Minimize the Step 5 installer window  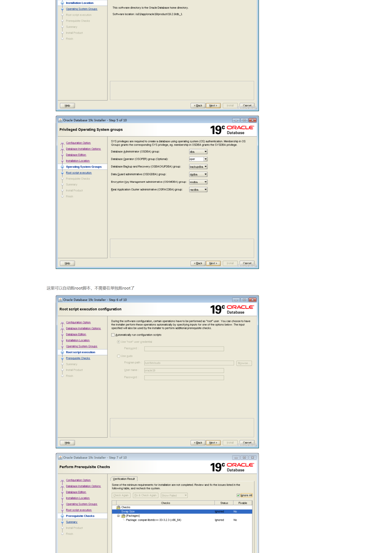(x=236, y=120)
